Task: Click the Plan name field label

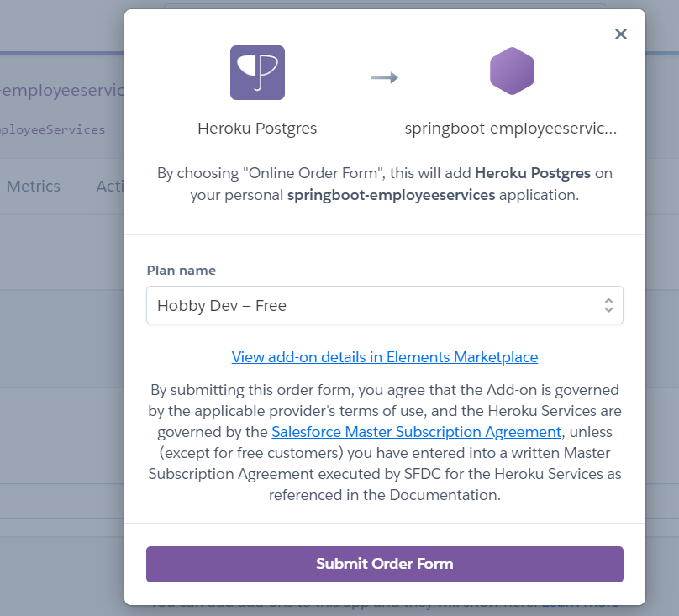Action: [182, 271]
